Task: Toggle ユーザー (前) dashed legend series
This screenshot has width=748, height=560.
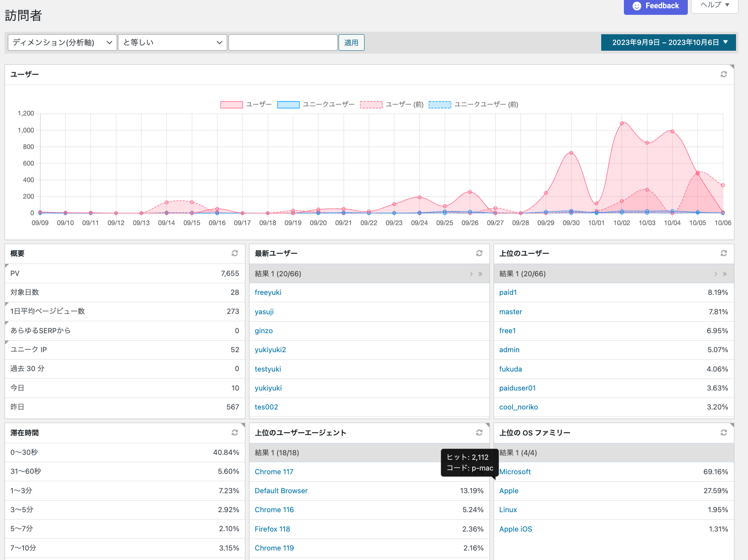Action: 371,105
